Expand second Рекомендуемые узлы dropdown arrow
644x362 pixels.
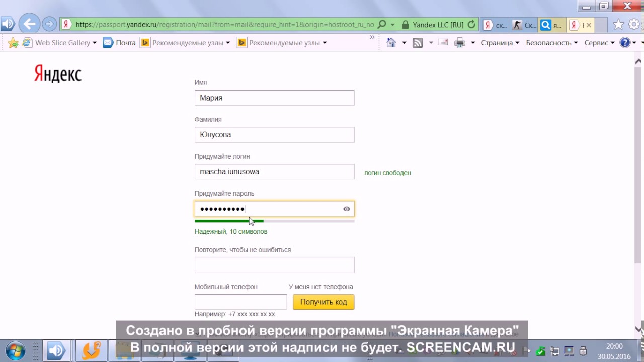325,43
